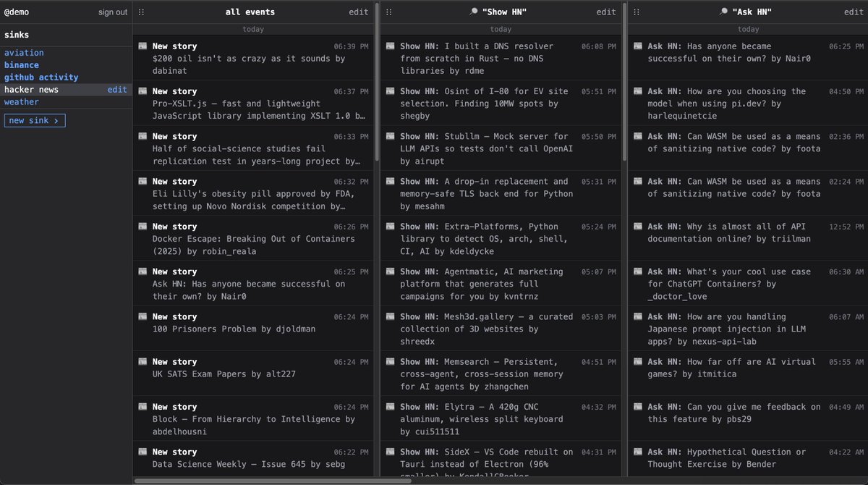Open the weather sink

(22, 102)
